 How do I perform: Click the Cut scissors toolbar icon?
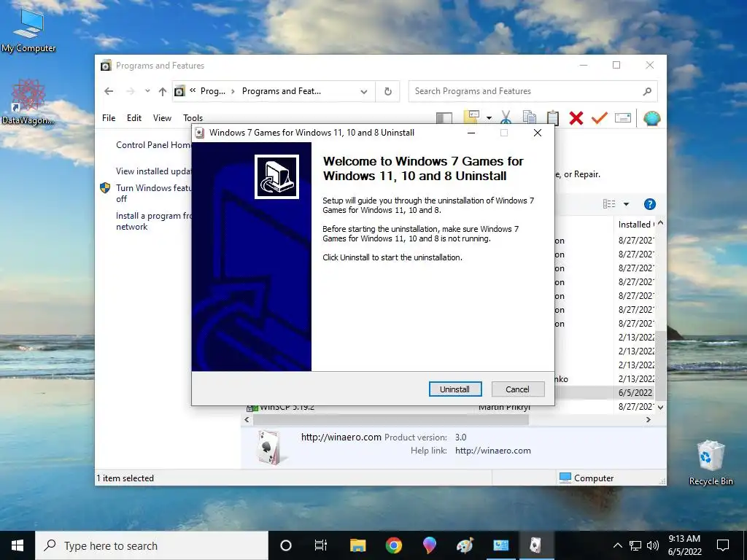tap(506, 117)
